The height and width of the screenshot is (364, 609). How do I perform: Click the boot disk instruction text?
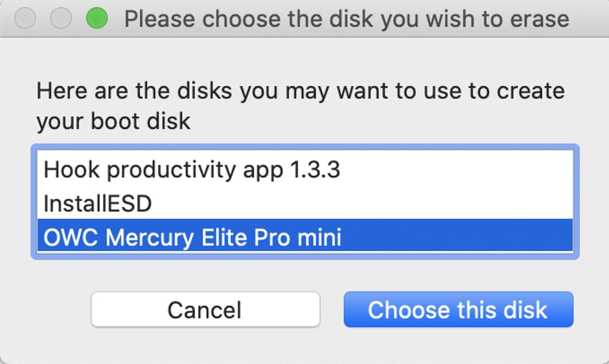(x=300, y=105)
